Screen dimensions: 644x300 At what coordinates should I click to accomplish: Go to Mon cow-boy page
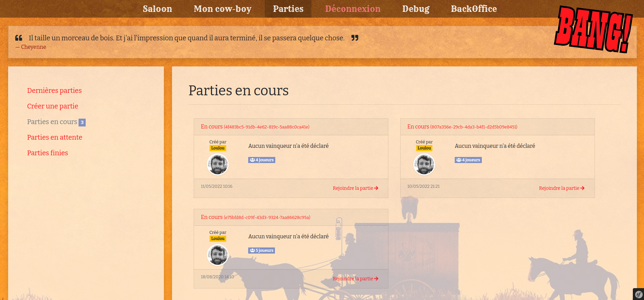(x=222, y=9)
